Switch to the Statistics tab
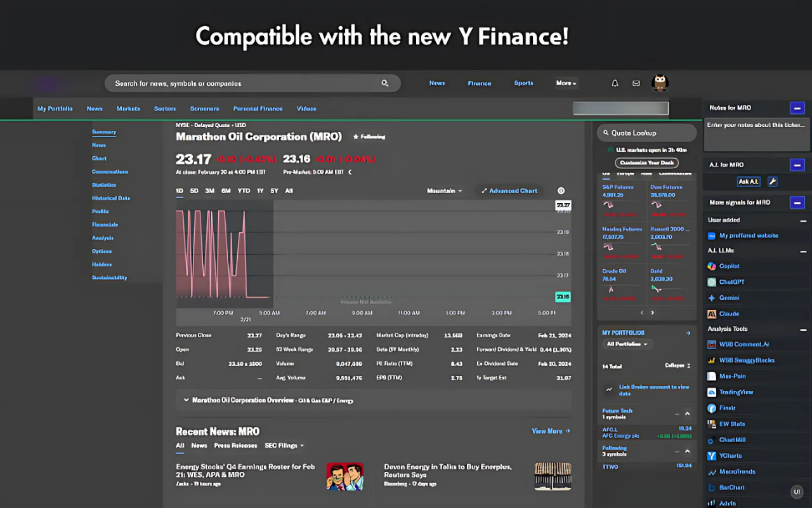The height and width of the screenshot is (508, 812). [x=104, y=184]
